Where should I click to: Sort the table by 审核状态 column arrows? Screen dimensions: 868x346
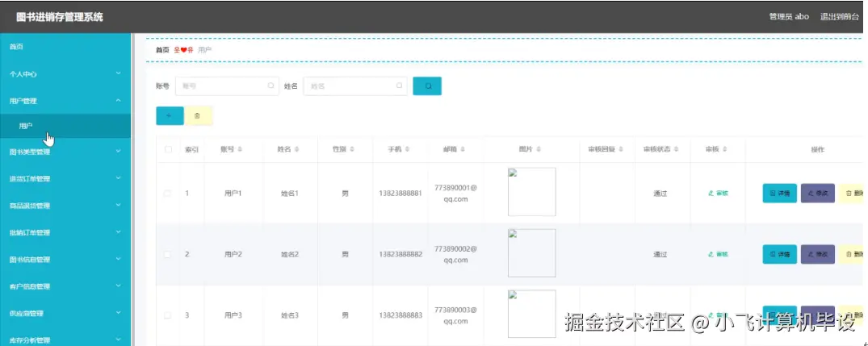676,150
